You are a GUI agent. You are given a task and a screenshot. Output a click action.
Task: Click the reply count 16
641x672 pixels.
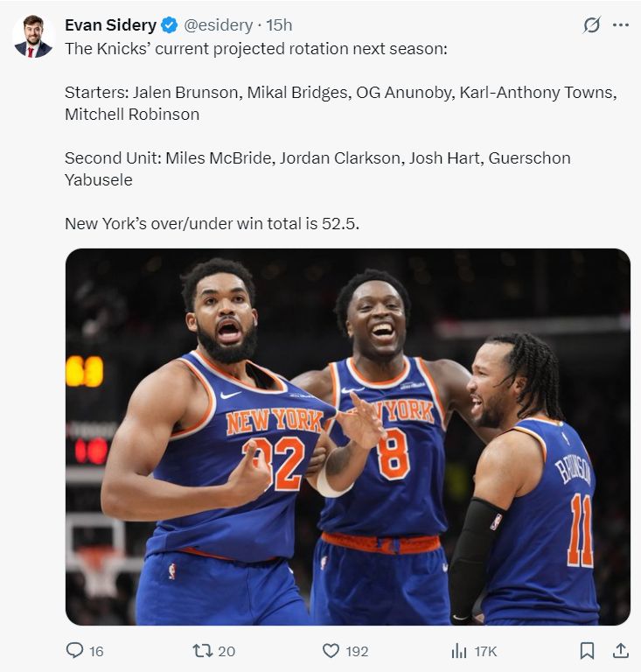click(96, 651)
